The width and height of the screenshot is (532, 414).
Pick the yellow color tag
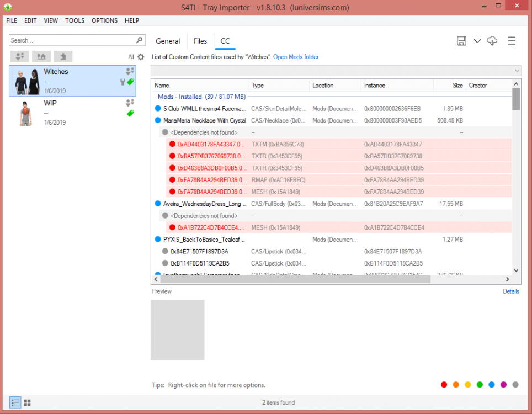pos(468,385)
